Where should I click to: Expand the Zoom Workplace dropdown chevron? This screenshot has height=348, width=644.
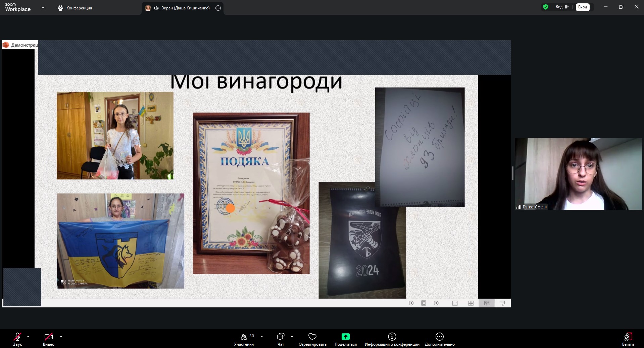click(x=43, y=7)
